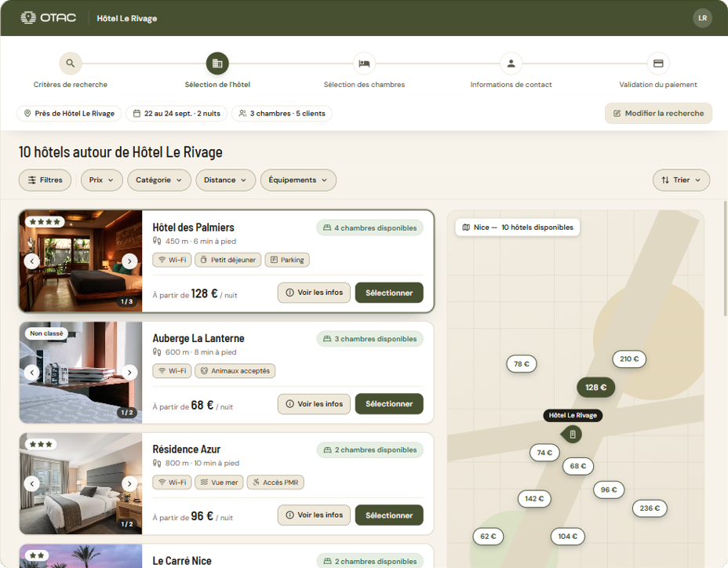This screenshot has width=728, height=568.
Task: Click the Petit déjeuner amenity tag
Action: [x=228, y=260]
